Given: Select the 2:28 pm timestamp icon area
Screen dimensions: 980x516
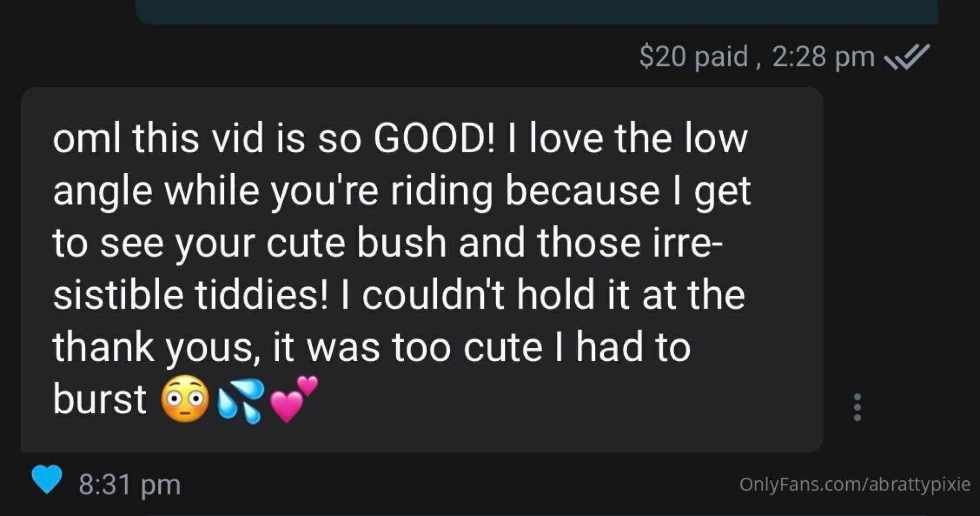Looking at the screenshot, I should [x=824, y=57].
